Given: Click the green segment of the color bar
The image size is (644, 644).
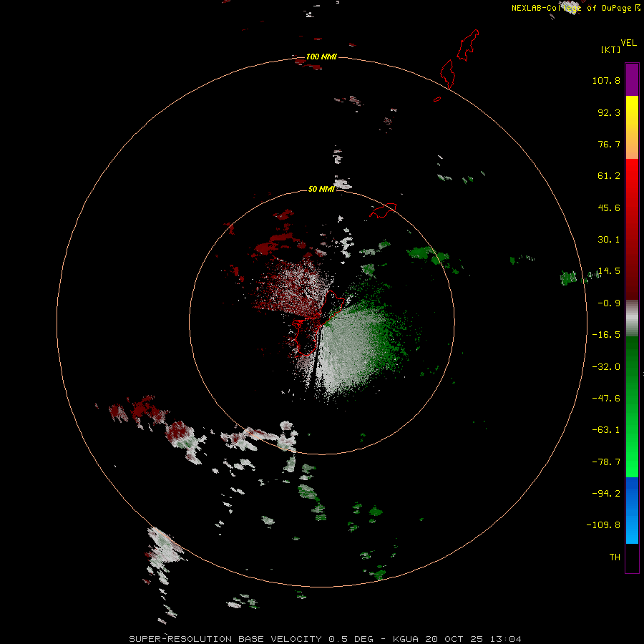Looking at the screenshot, I should [632, 406].
